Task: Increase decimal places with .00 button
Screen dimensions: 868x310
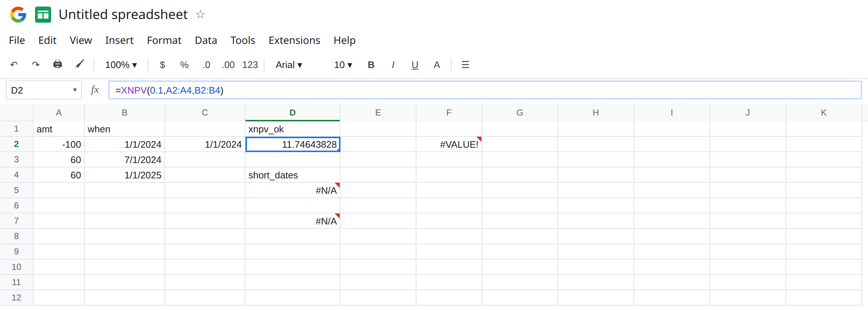Action: (x=228, y=65)
